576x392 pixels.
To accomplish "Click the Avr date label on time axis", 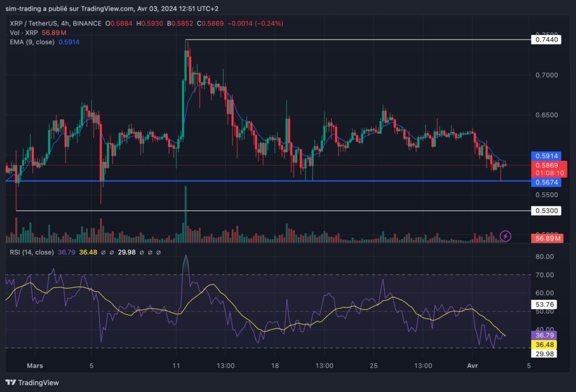I will pos(472,366).
